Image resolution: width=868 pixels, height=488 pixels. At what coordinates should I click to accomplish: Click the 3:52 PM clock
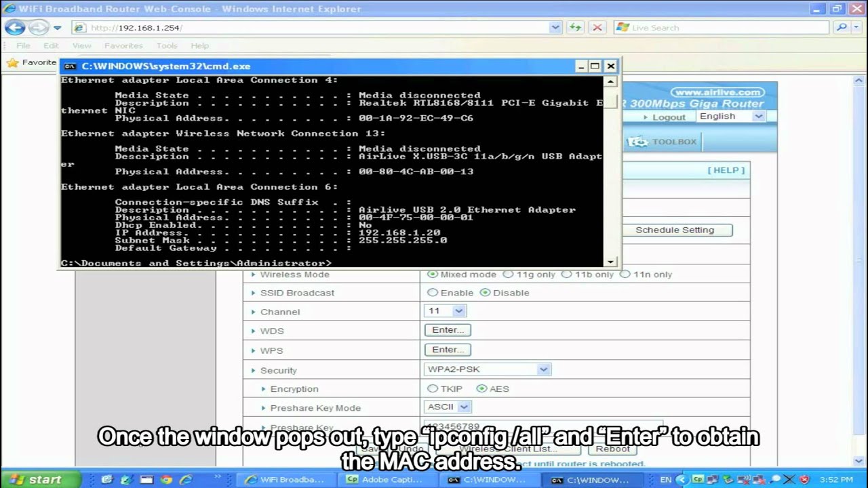(x=836, y=480)
